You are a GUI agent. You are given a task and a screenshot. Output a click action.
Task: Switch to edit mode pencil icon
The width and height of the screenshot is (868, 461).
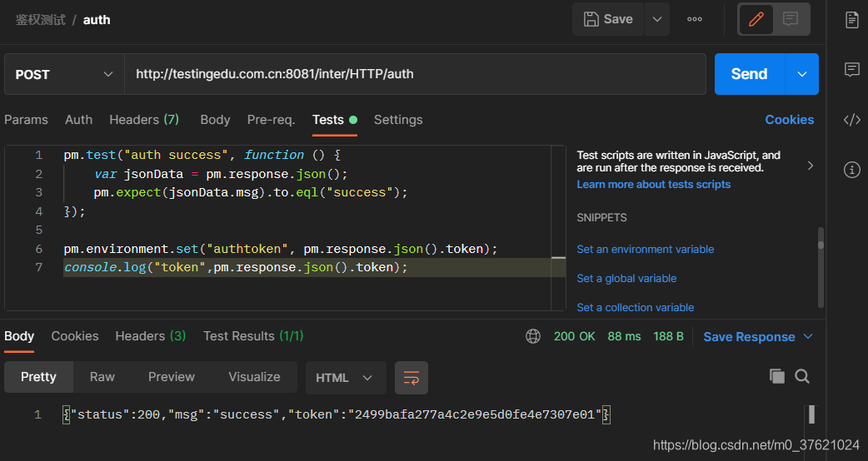(756, 19)
